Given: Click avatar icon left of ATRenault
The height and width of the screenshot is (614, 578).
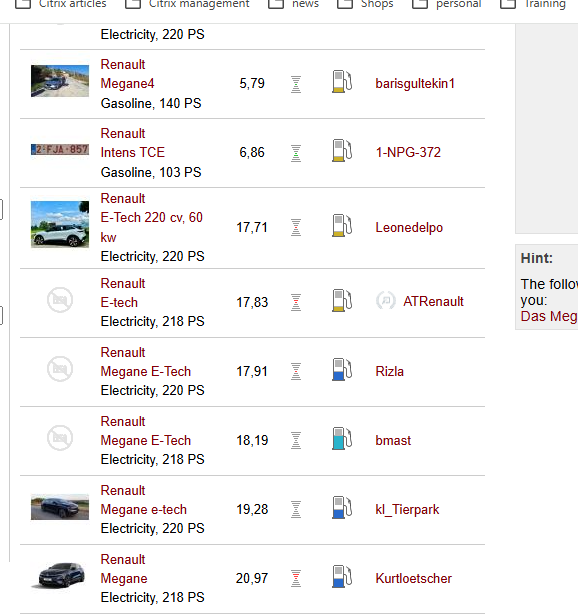Looking at the screenshot, I should [x=386, y=301].
